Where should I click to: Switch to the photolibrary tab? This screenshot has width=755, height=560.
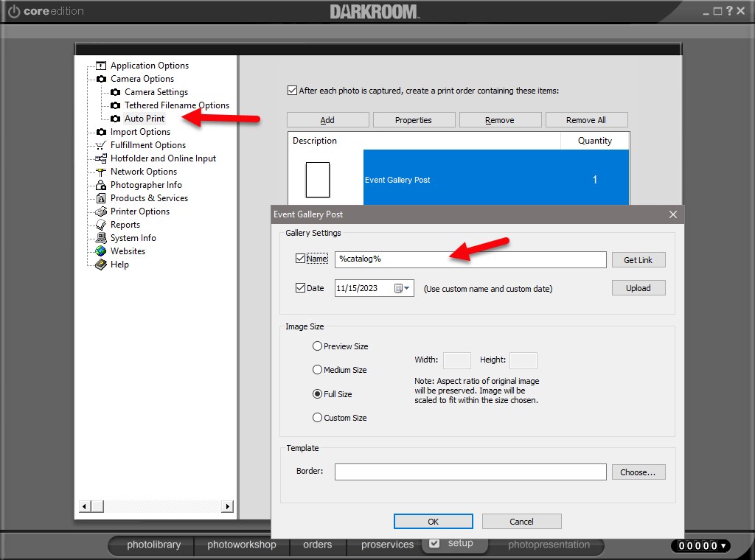tap(153, 545)
